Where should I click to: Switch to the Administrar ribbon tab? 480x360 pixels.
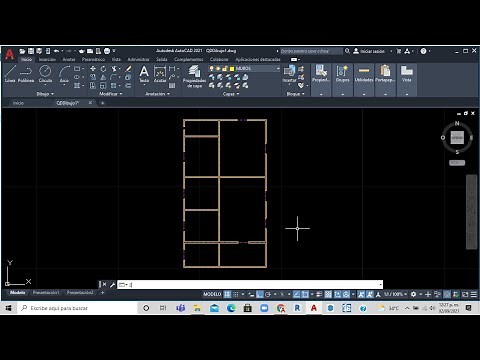point(138,59)
